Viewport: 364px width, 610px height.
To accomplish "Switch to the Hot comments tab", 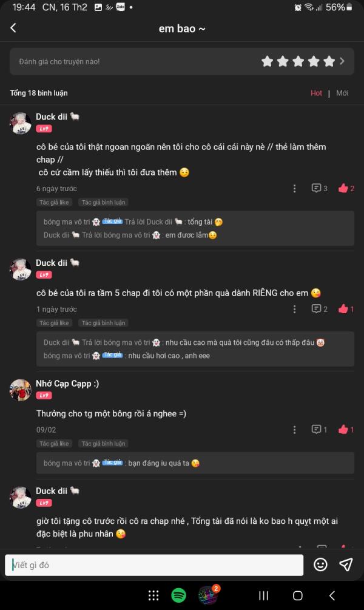I will tap(316, 93).
